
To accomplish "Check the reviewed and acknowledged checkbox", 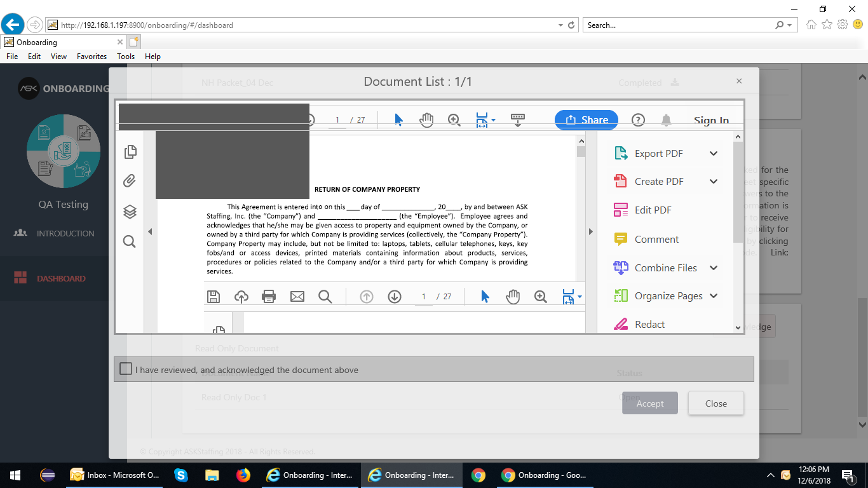I will [x=126, y=369].
